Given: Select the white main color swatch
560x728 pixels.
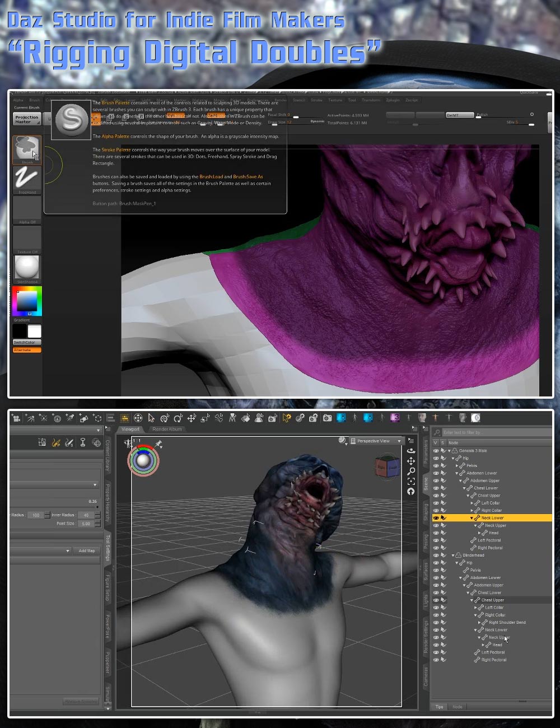Looking at the screenshot, I should (x=35, y=331).
